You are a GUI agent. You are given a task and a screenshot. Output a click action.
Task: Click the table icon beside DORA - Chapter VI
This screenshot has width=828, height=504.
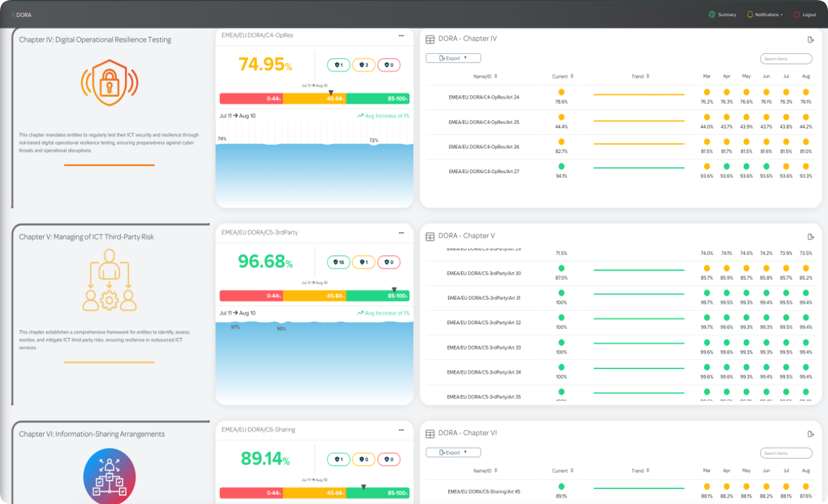(x=430, y=434)
